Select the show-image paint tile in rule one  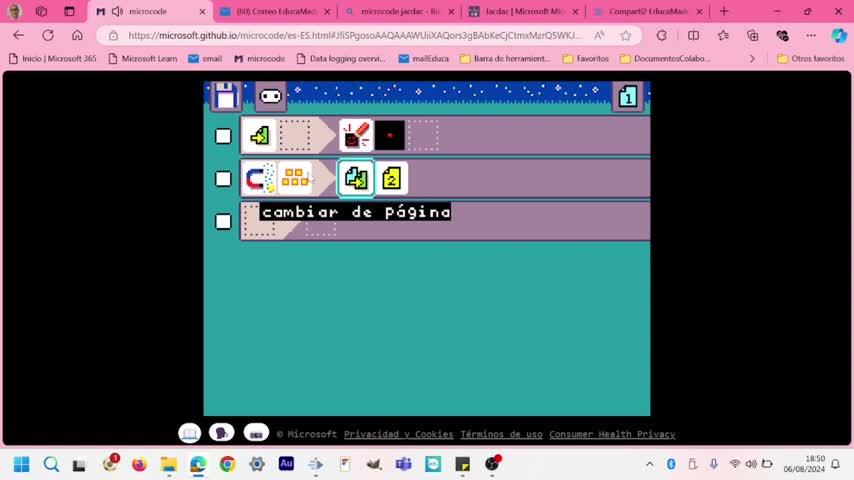click(x=356, y=135)
